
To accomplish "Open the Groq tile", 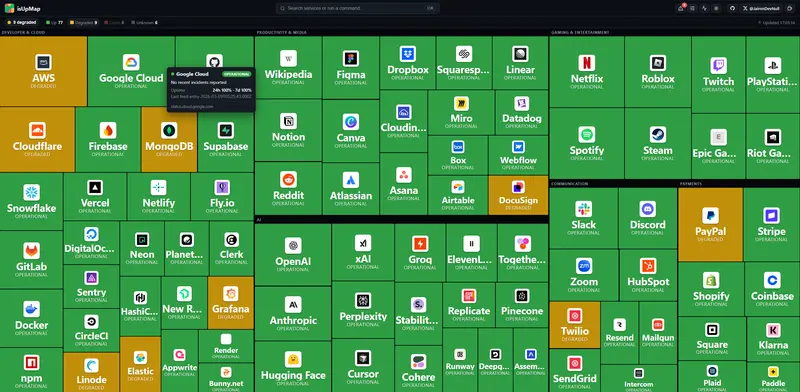I will 420,252.
